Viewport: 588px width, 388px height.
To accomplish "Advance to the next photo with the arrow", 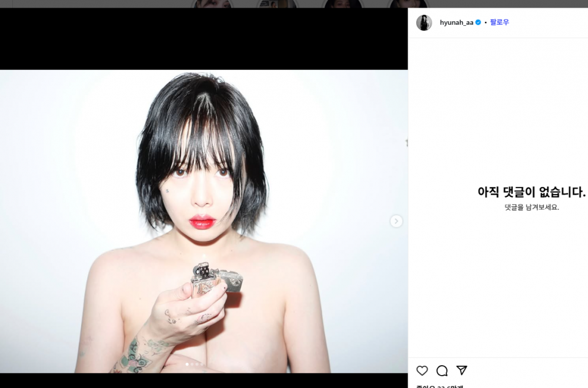I will 396,221.
